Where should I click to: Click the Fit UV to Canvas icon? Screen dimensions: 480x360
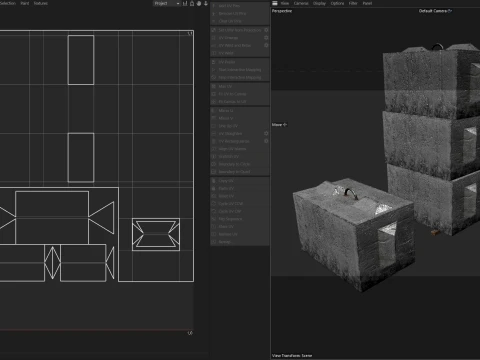[x=214, y=94]
